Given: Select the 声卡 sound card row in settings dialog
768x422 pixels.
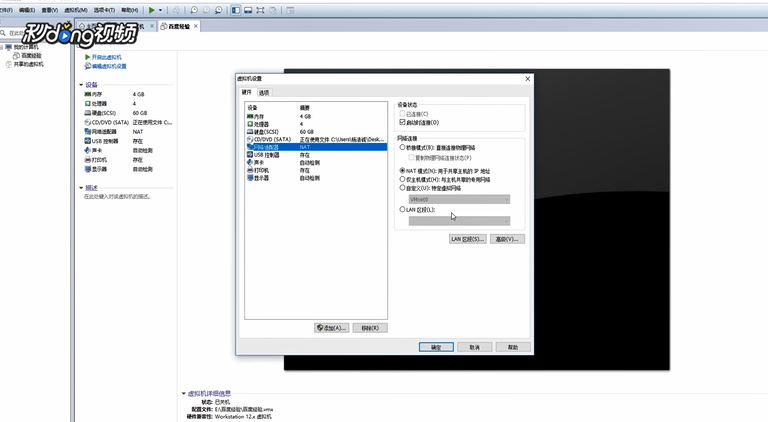Looking at the screenshot, I should coord(316,163).
